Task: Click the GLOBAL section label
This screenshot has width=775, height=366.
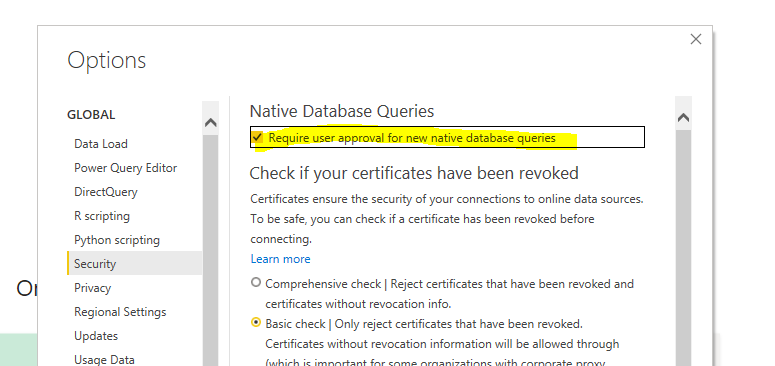Action: click(91, 115)
